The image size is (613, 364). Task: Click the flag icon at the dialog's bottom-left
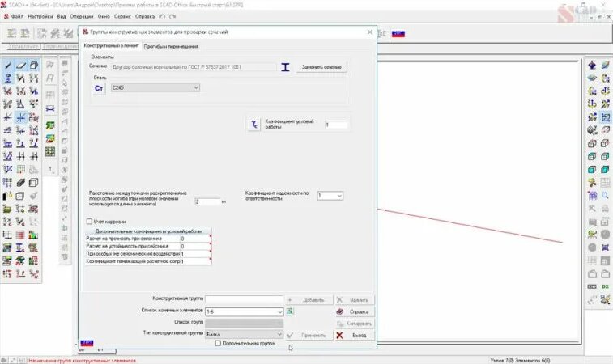coord(87,343)
